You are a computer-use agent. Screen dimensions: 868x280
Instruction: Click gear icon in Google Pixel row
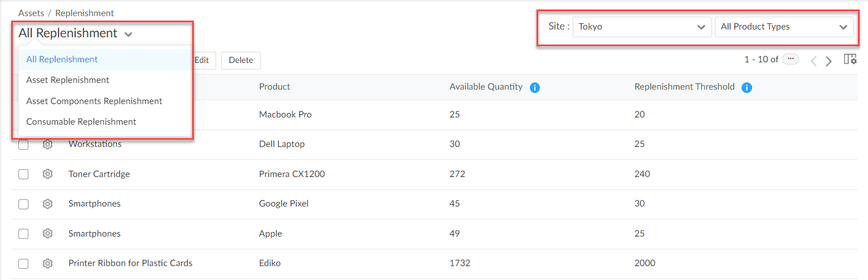pos(47,204)
